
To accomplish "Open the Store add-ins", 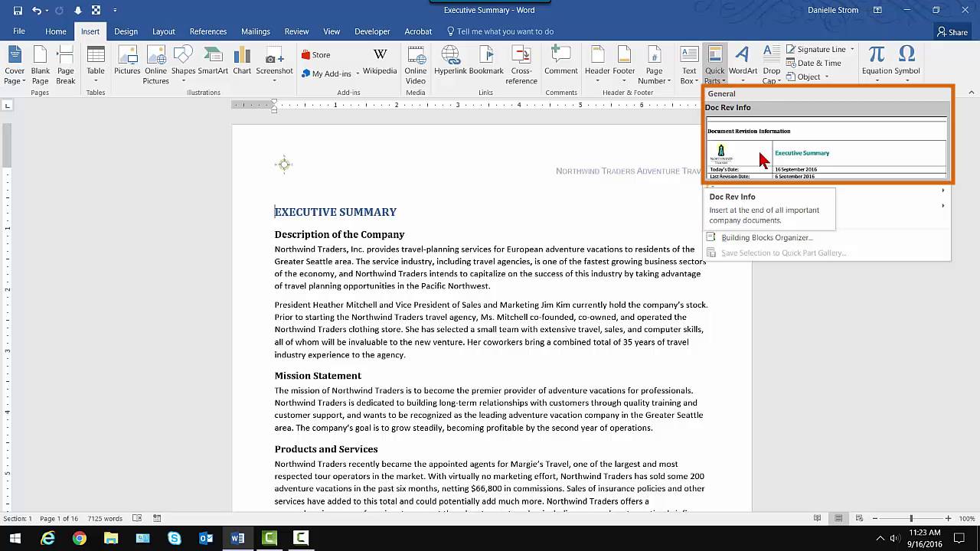I will pyautogui.click(x=315, y=55).
